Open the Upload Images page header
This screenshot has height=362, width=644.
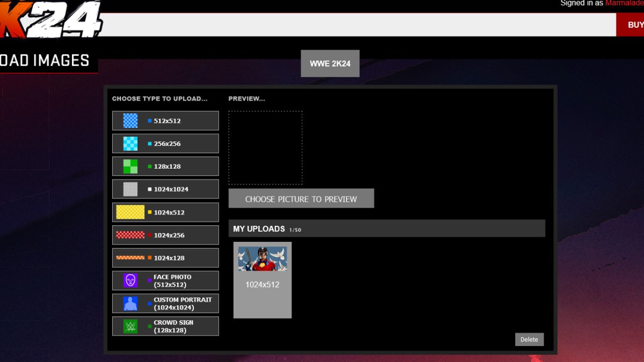click(x=44, y=60)
